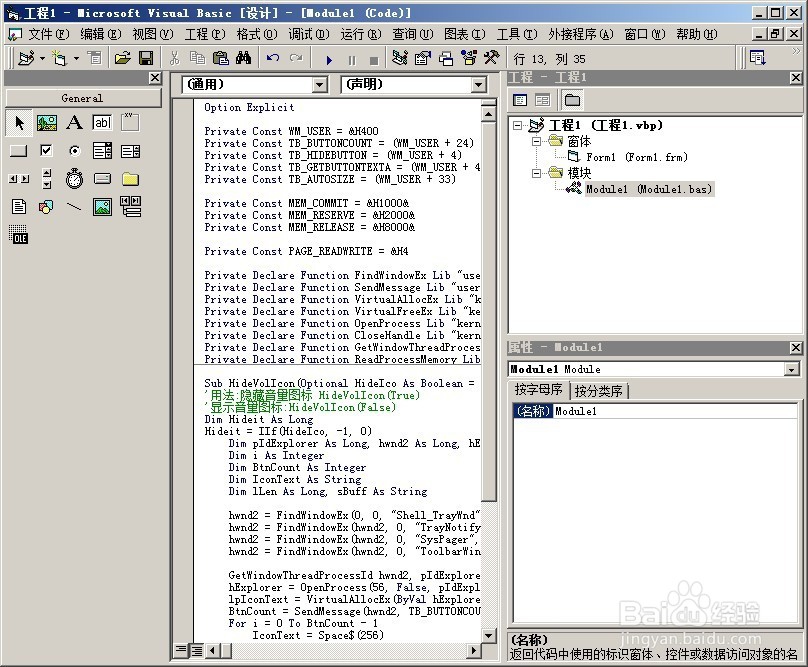Image resolution: width=808 pixels, height=667 pixels.
Task: Click the Save Project toolbar icon
Action: pos(146,58)
